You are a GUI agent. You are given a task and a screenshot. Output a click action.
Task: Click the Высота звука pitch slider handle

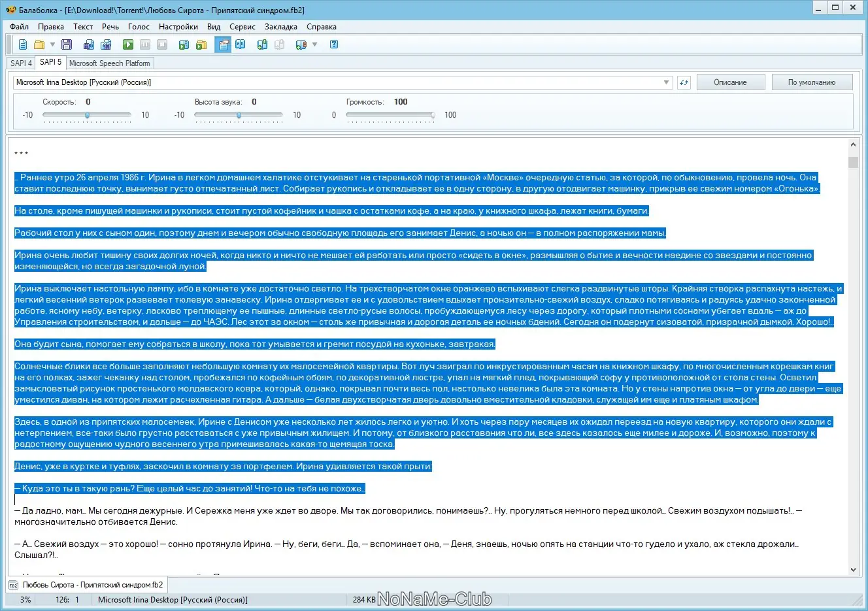pos(239,115)
